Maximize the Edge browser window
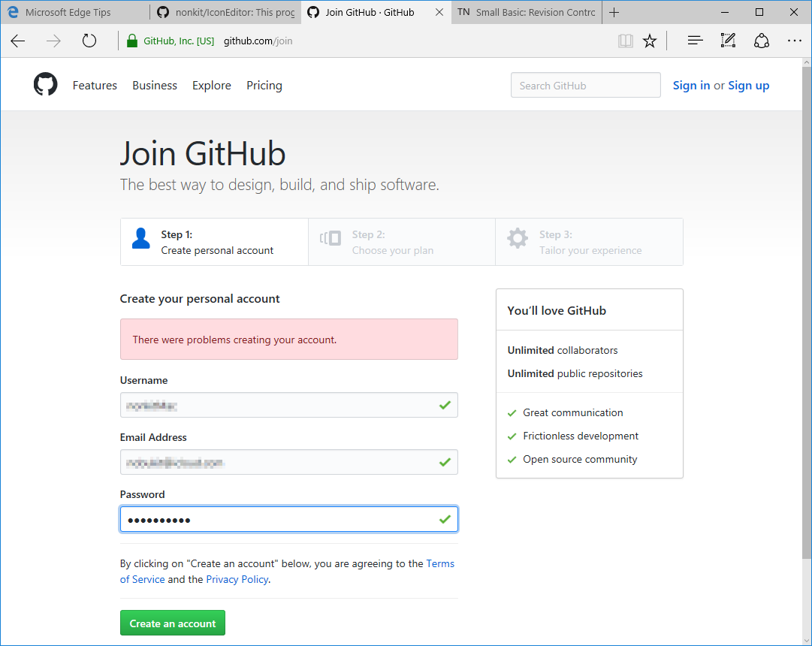Viewport: 812px width, 646px height. 759,13
